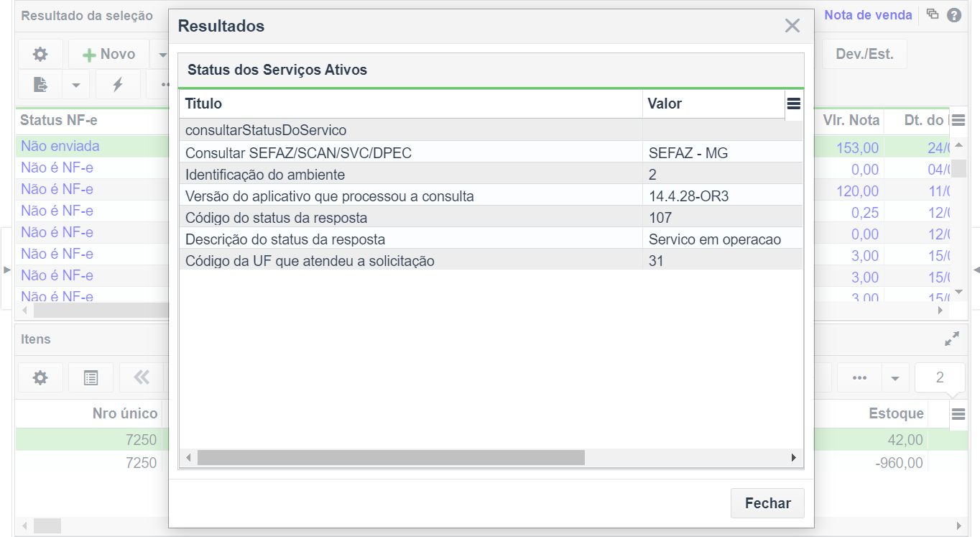Viewport: 980px width, 537px height.
Task: Click the Fechar button in dialog
Action: [x=767, y=503]
